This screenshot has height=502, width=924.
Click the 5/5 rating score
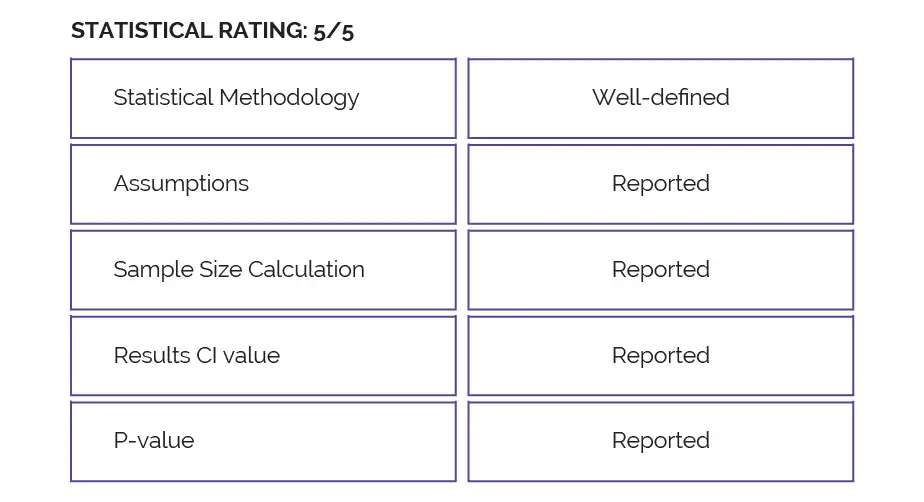[333, 31]
